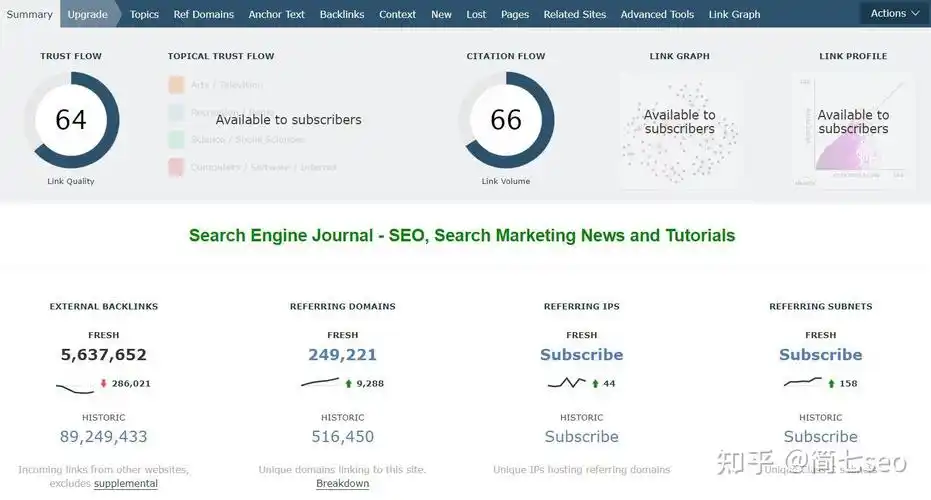
Task: Click the Trust Flow 64 donut chart
Action: click(x=71, y=121)
